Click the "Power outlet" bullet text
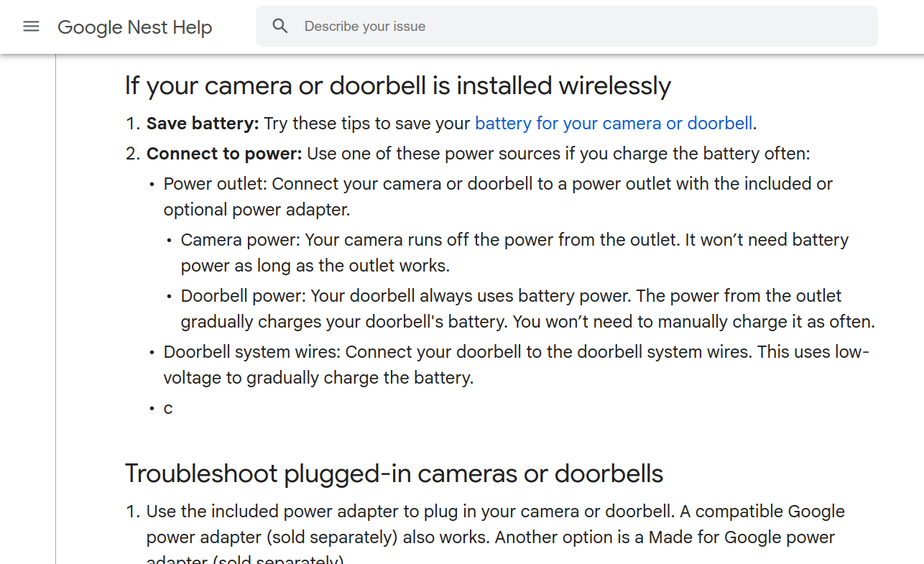This screenshot has height=564, width=924. [x=215, y=184]
